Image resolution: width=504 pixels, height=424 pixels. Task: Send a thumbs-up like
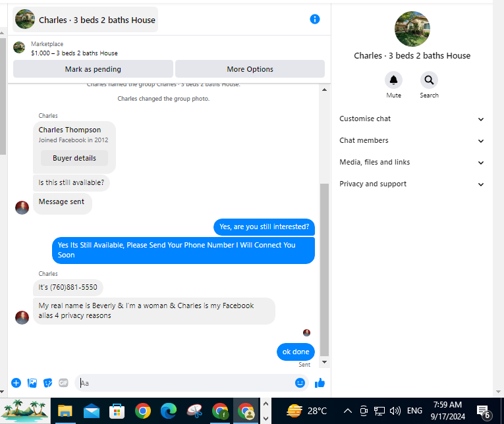[320, 383]
